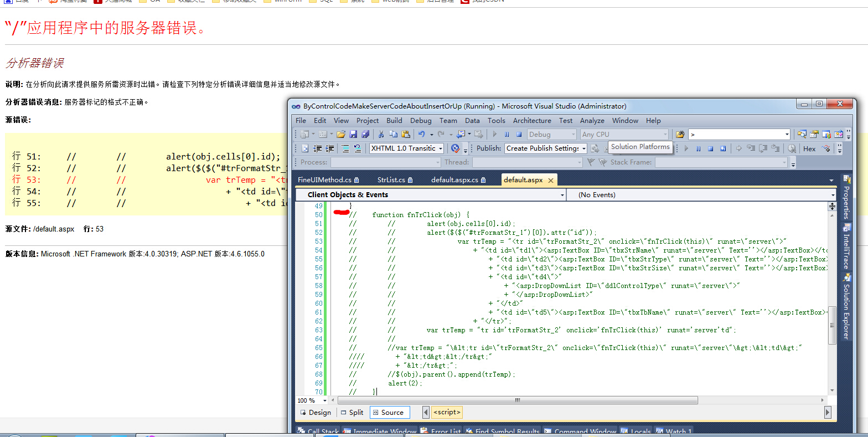Decrease line indent icon in HTML toolbar

[317, 148]
